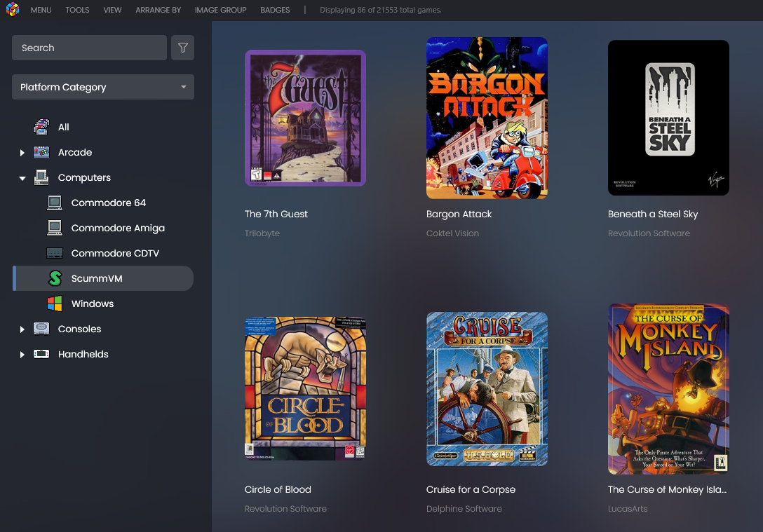763x532 pixels.
Task: Select Curse of Monkey Island box art
Action: [668, 389]
